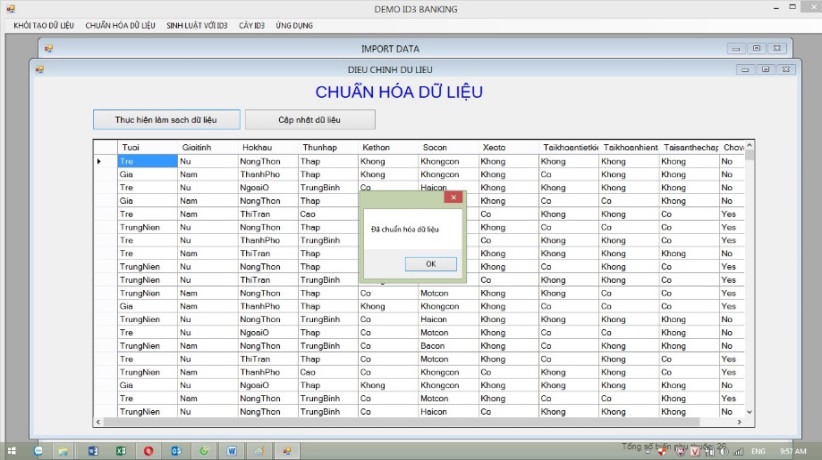822x460 pixels.
Task: Minimize the IMPORT DATA window
Action: pyautogui.click(x=736, y=49)
